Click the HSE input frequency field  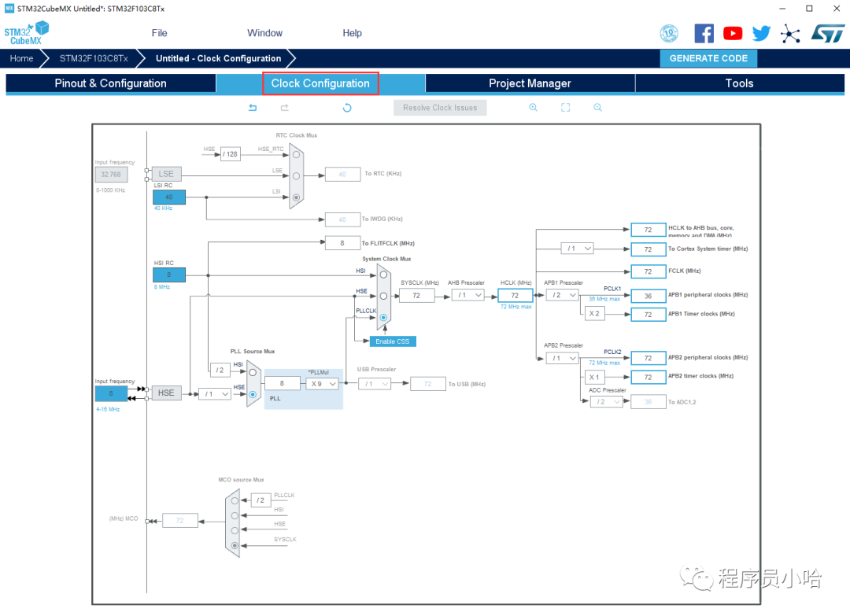[111, 393]
